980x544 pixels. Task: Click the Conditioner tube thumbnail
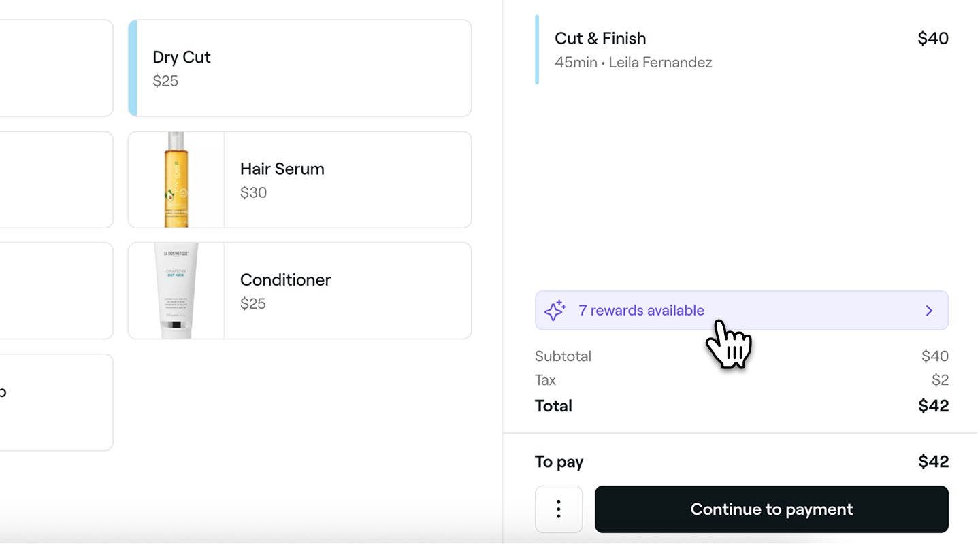176,291
